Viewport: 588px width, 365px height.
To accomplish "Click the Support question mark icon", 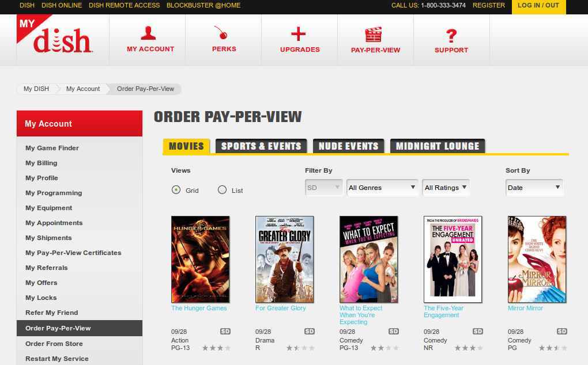I will pos(451,36).
